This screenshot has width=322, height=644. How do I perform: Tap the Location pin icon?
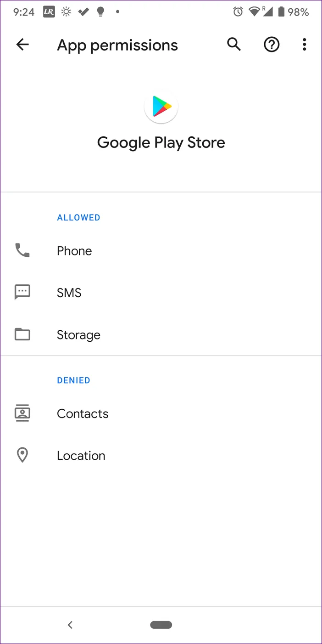(22, 455)
